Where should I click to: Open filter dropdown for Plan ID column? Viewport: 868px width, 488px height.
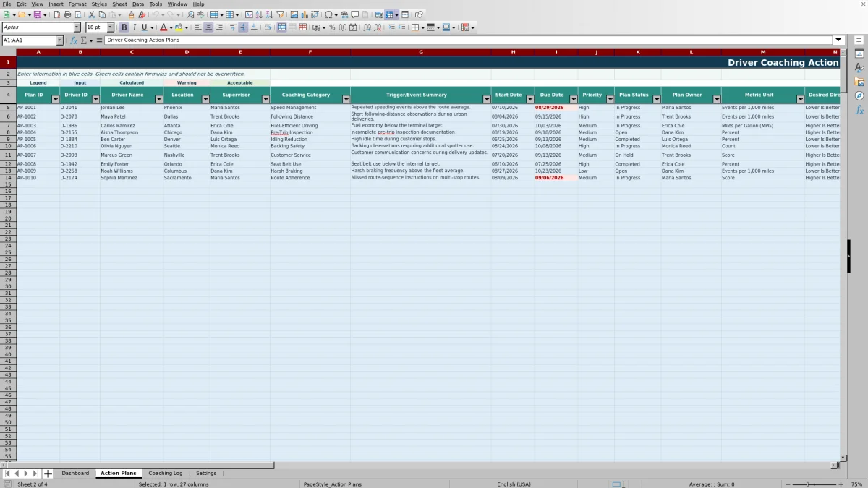(x=56, y=99)
